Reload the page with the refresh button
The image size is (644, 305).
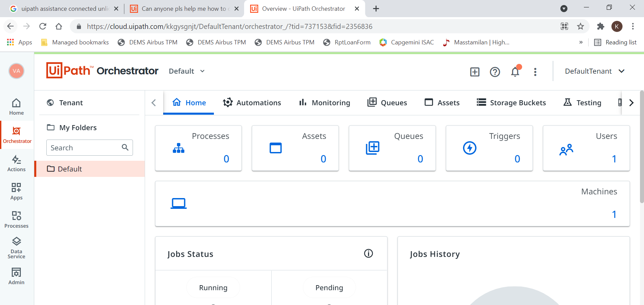(x=43, y=26)
